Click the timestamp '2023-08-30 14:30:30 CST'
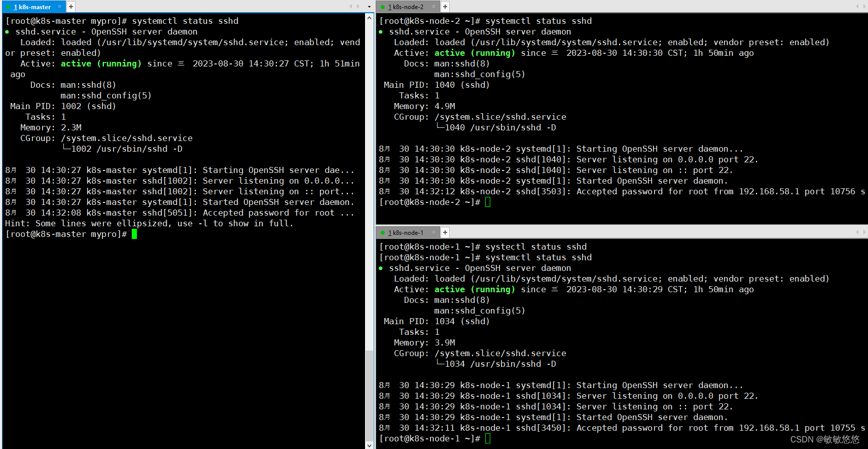Screen dimensions: 868x449 click(625, 53)
